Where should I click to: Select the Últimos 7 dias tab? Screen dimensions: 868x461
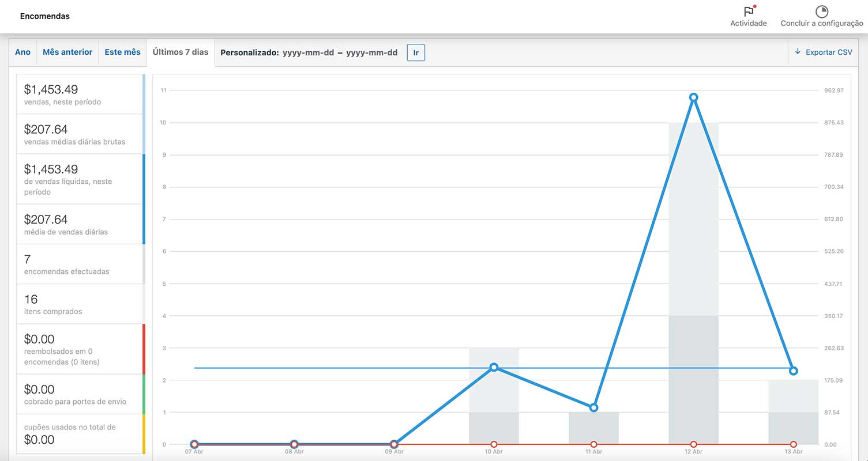point(181,52)
